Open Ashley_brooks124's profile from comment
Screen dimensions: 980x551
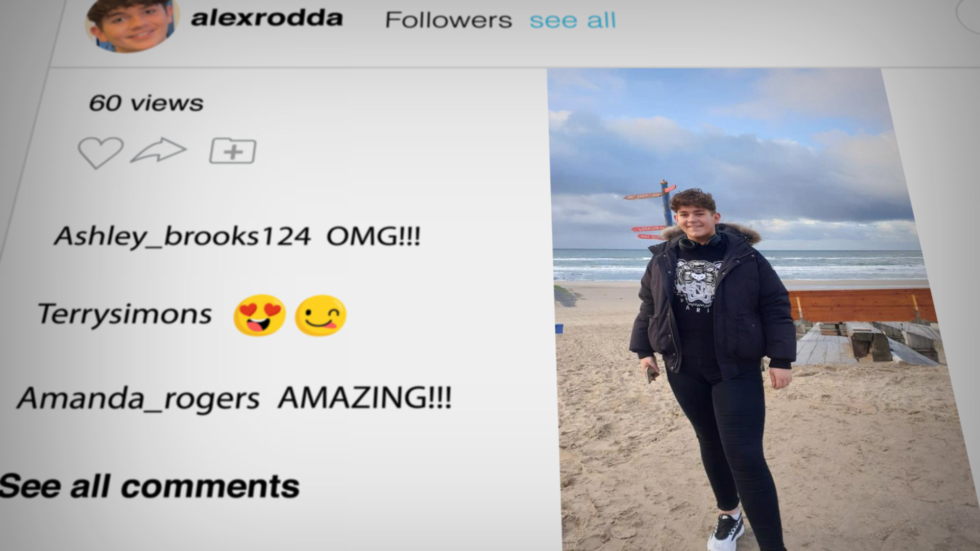[182, 237]
